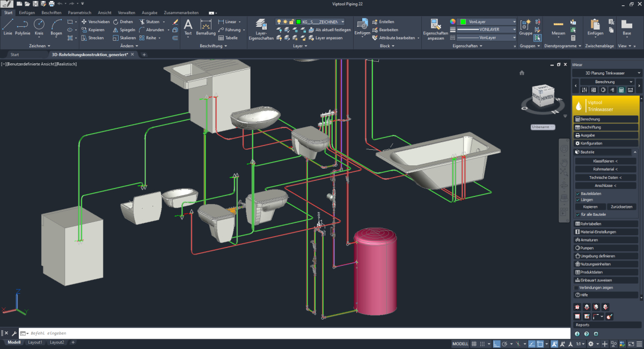
Task: Open the 3D Planung Trinkwasser dropdown
Action: (606, 73)
